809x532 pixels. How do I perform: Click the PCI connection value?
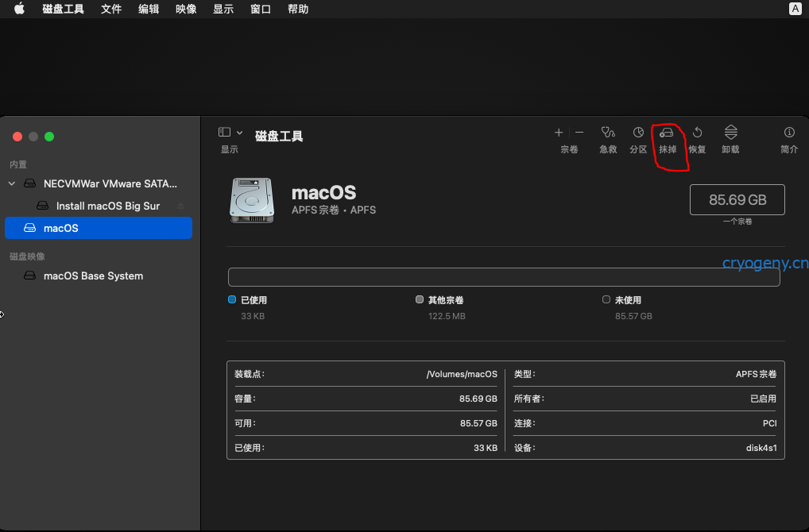pos(770,423)
